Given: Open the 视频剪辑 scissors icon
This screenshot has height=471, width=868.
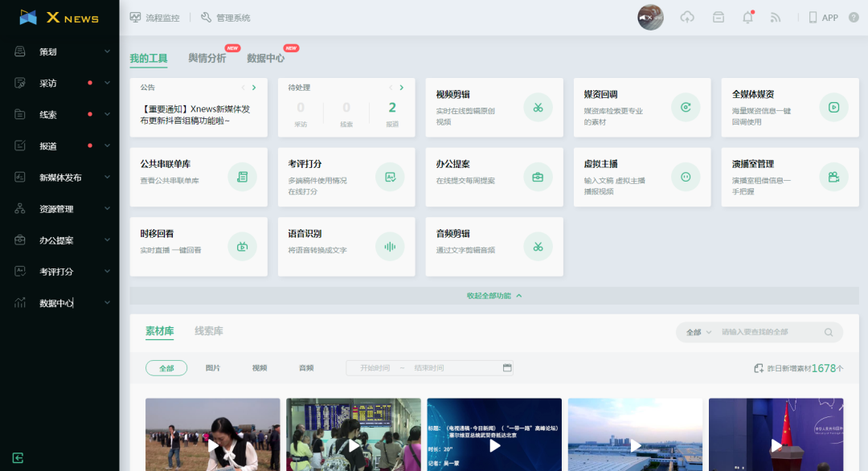Looking at the screenshot, I should (x=538, y=108).
